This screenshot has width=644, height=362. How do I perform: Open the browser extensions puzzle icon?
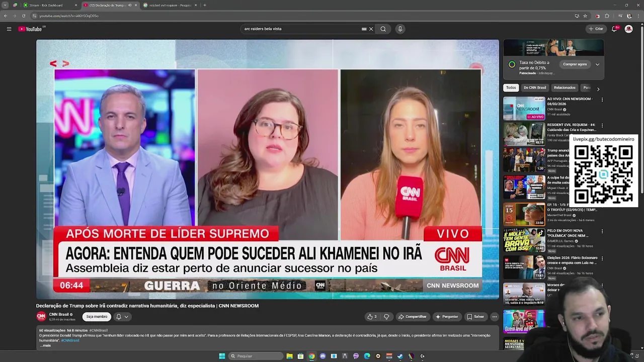[607, 16]
